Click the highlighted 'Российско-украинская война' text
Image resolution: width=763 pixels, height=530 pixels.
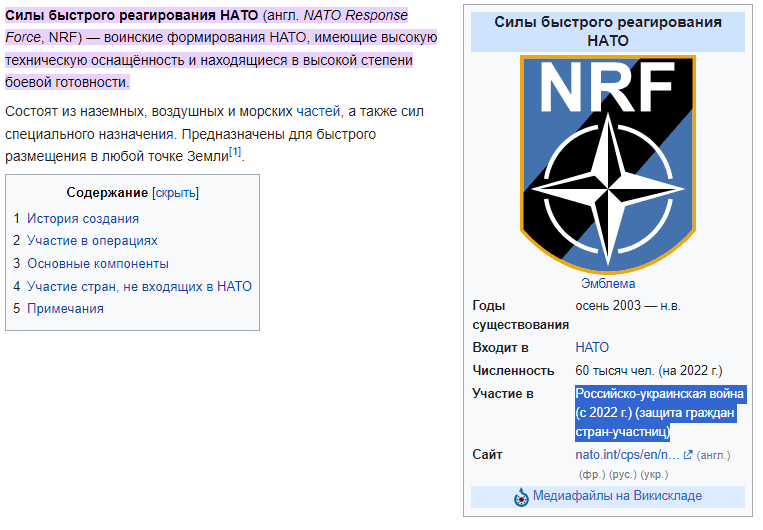[x=659, y=394]
